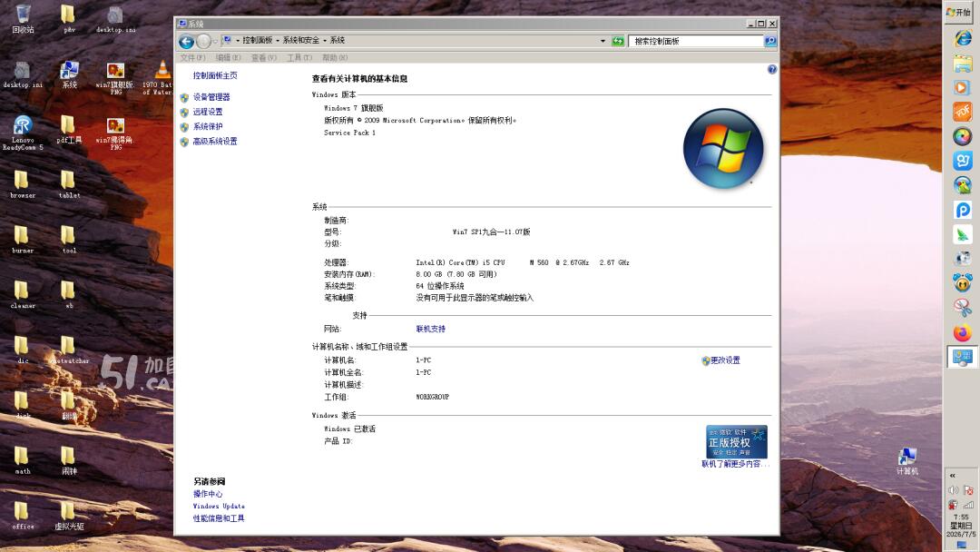The height and width of the screenshot is (552, 980).
Task: Open 操作中心 under See also
Action: tap(208, 494)
